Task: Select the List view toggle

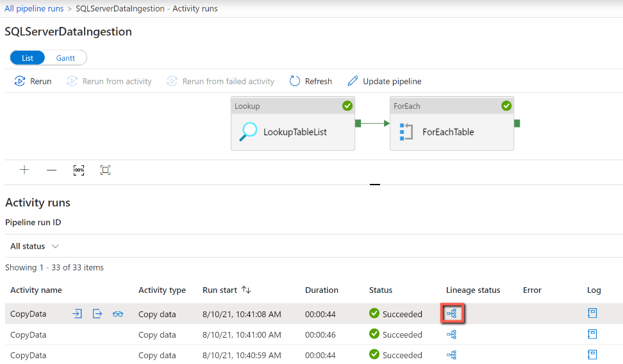Action: click(28, 58)
